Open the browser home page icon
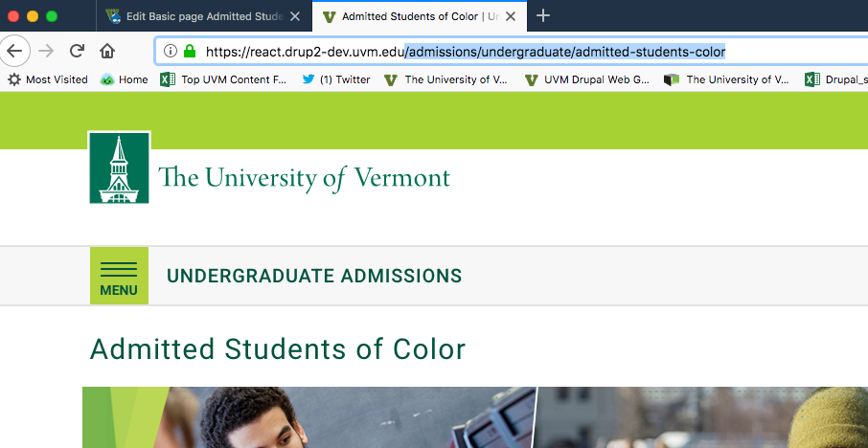This screenshot has width=868, height=448. [x=107, y=52]
